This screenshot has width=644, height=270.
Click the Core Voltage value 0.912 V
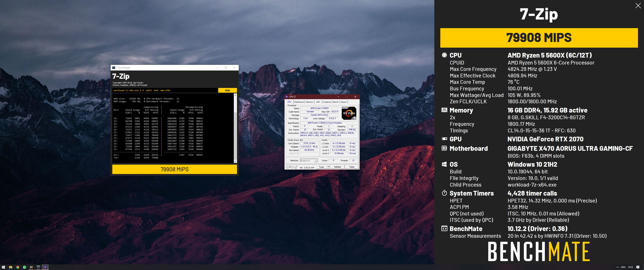[332, 118]
